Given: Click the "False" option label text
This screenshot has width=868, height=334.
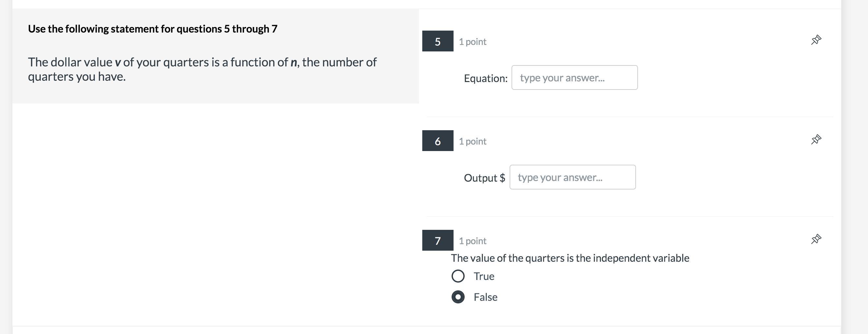Looking at the screenshot, I should coord(485,297).
